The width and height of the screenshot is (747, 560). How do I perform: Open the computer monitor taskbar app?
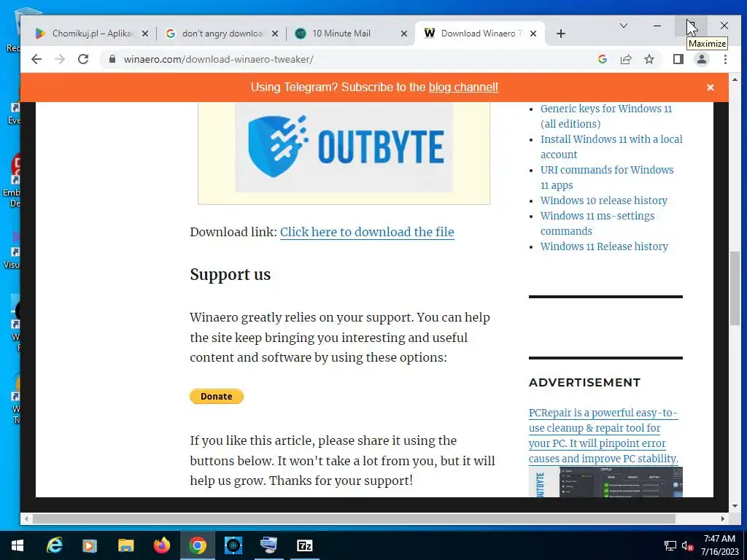[268, 545]
